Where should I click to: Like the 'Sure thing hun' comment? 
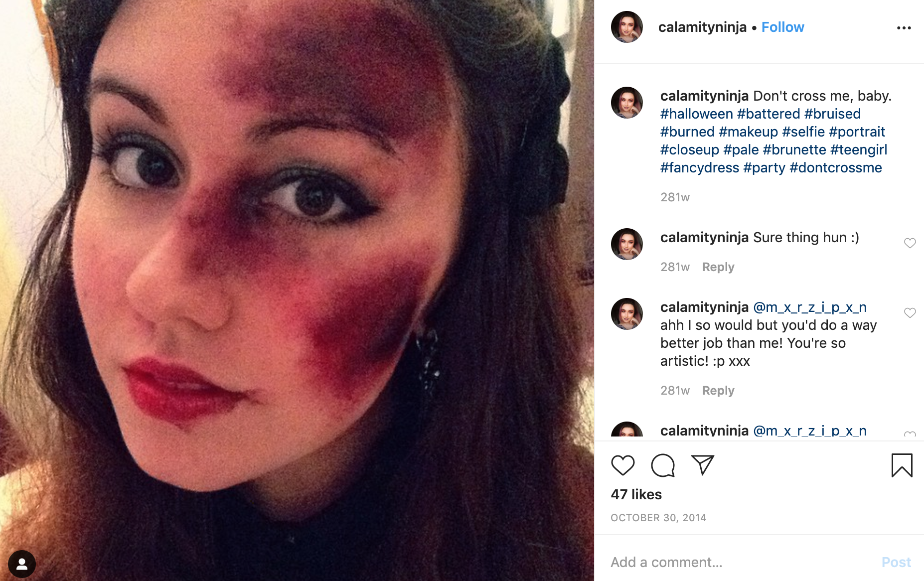[910, 243]
